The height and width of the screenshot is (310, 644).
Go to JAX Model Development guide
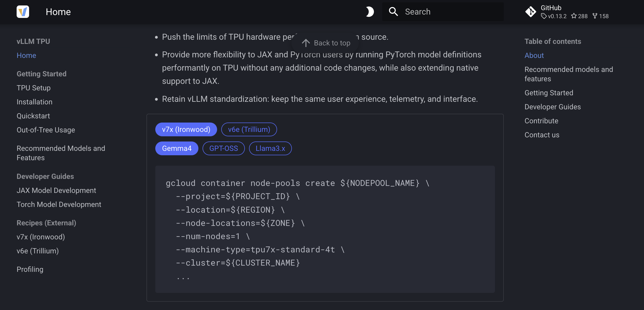[x=56, y=190]
